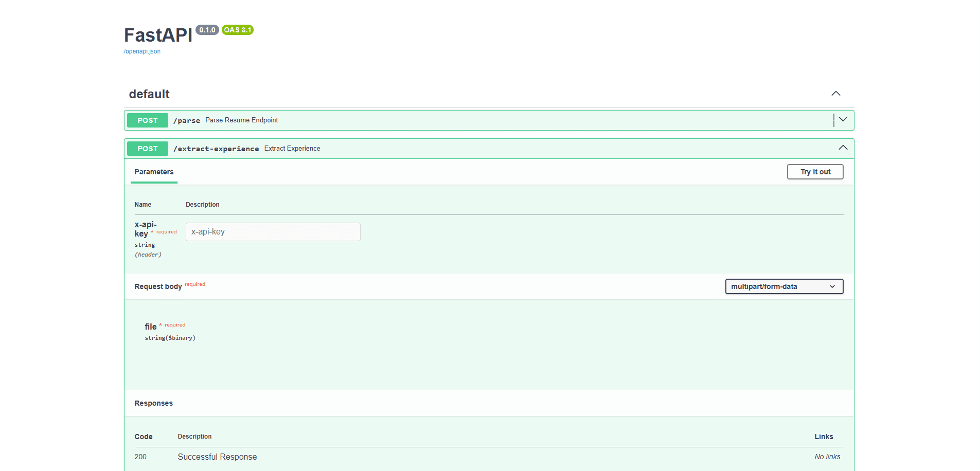
Task: Click the POST badge on /extract-experience
Action: pos(147,148)
